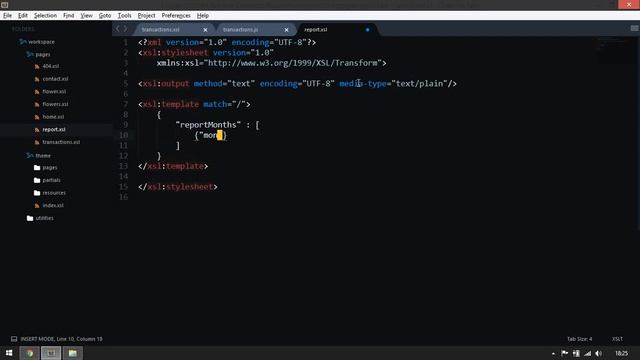This screenshot has height=360, width=640.
Task: Open Action Center flag icon
Action: click(564, 353)
